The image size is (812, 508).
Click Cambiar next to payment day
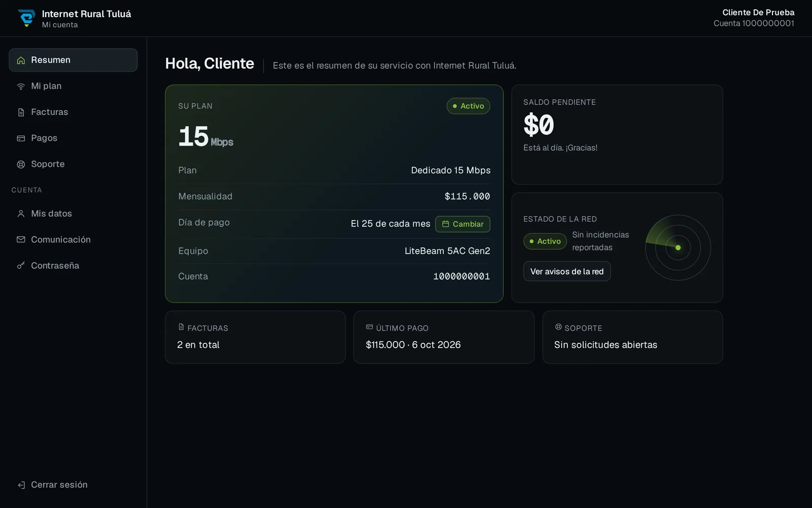pyautogui.click(x=462, y=224)
